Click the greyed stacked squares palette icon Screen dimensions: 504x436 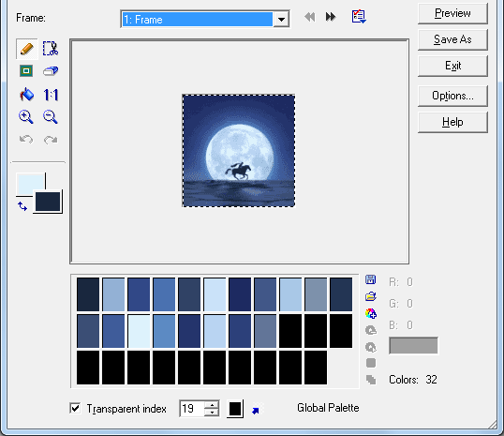pos(371,380)
